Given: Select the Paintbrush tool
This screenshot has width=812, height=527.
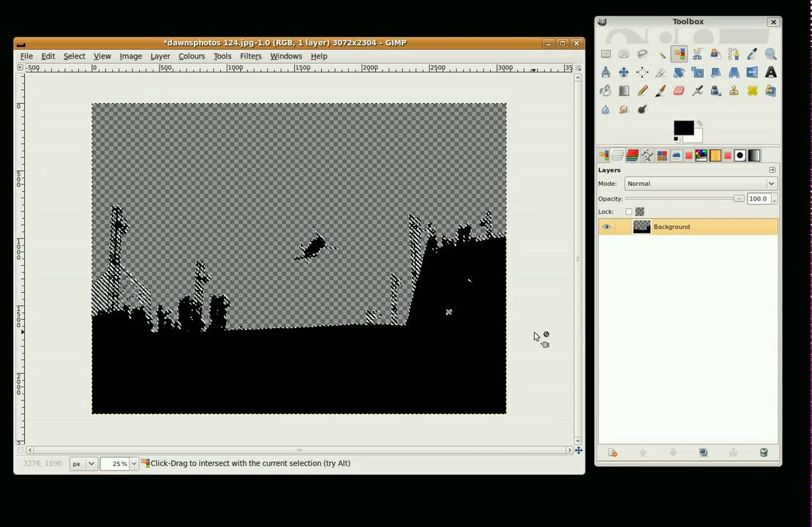Looking at the screenshot, I should [x=661, y=91].
